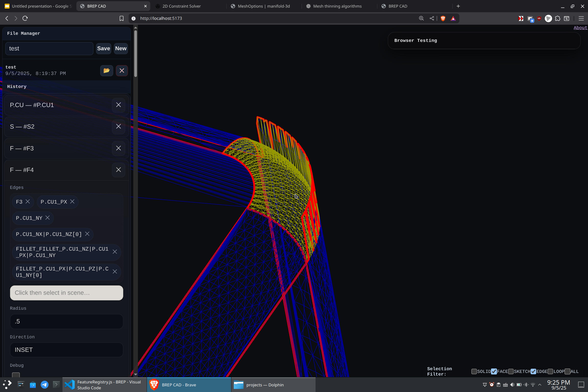Click the Save button

(x=103, y=49)
